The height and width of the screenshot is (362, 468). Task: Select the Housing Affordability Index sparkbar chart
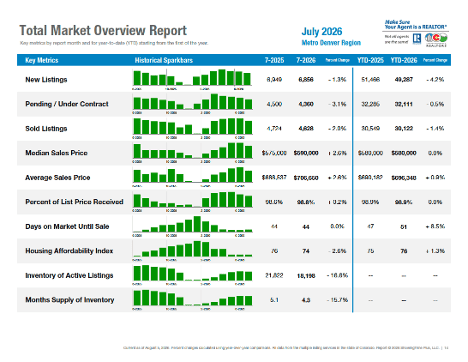tap(192, 250)
